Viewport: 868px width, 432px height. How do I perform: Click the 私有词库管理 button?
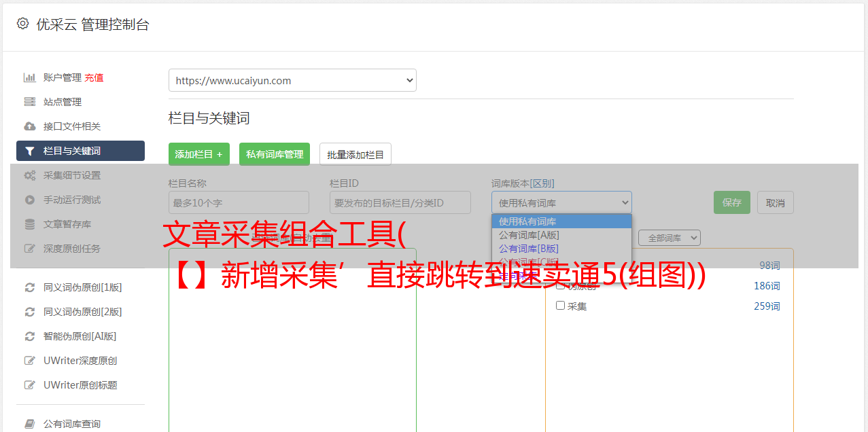click(x=275, y=154)
